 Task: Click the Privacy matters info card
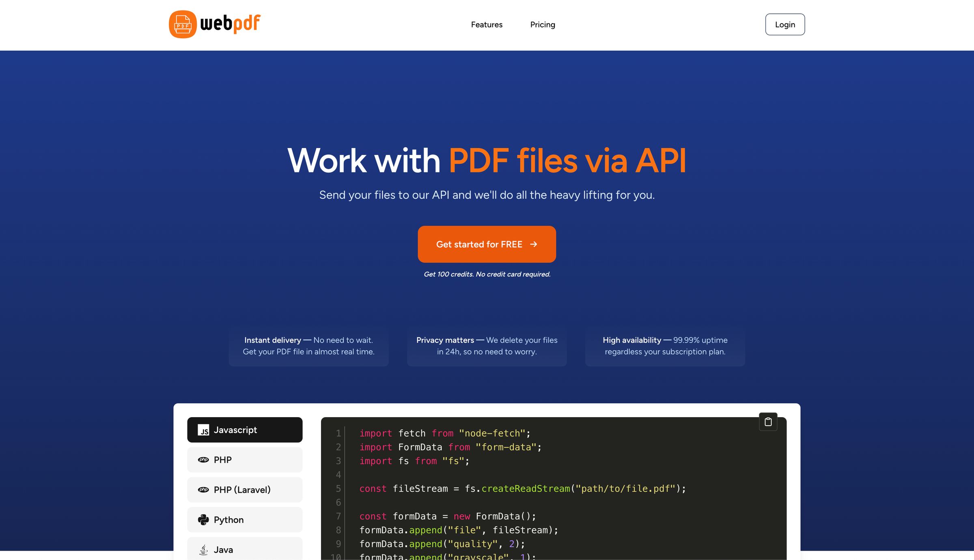[487, 346]
